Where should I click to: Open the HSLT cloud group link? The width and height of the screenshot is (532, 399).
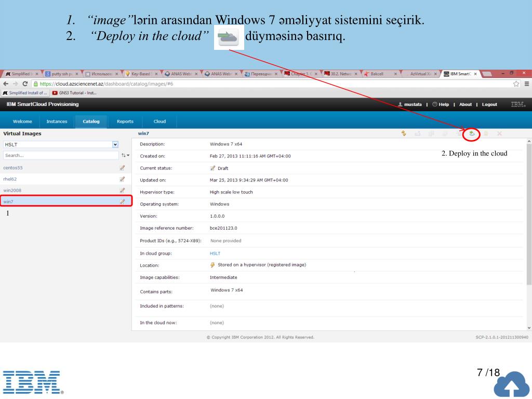tap(215, 254)
